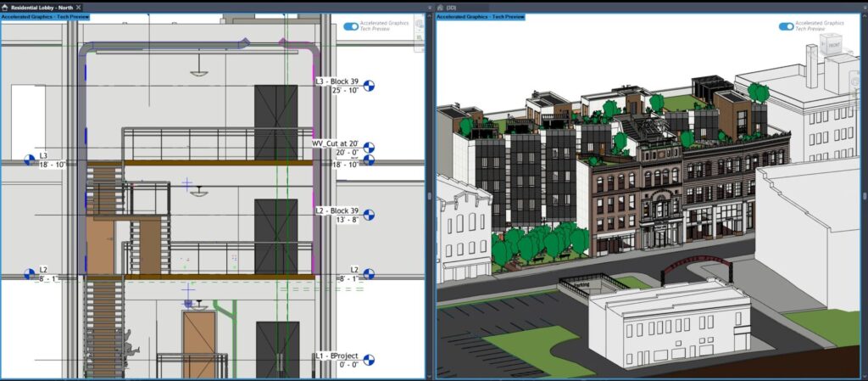The height and width of the screenshot is (381, 868).
Task: Click the home icon on the 3D tab
Action: point(441,7)
